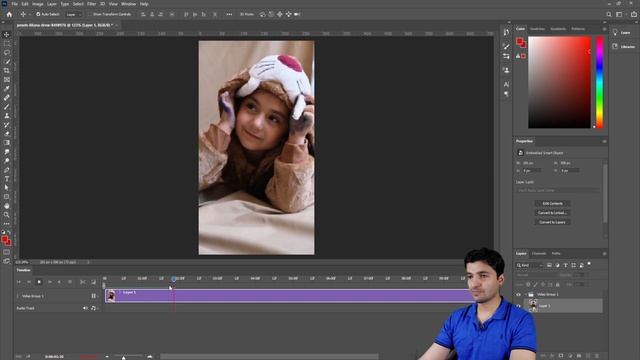Click the Home icon in options bar
The height and width of the screenshot is (360, 640).
pyautogui.click(x=9, y=14)
